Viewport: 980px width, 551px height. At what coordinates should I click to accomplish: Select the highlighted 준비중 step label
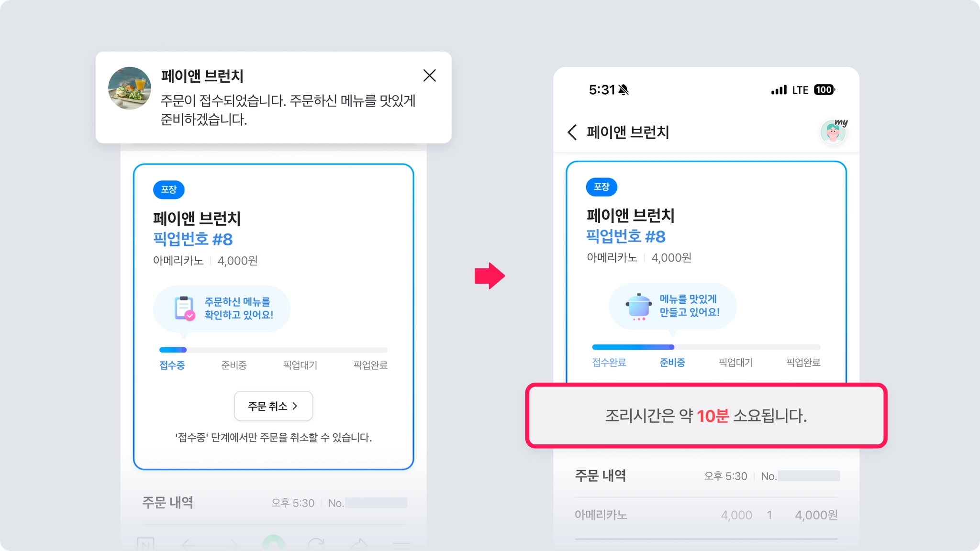(x=672, y=363)
